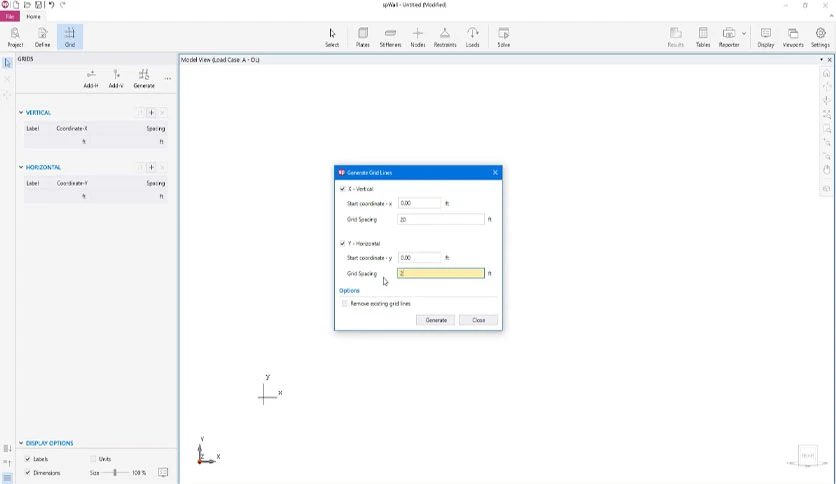Click the view cube in viewport corner
The width and height of the screenshot is (836, 484).
(x=808, y=457)
